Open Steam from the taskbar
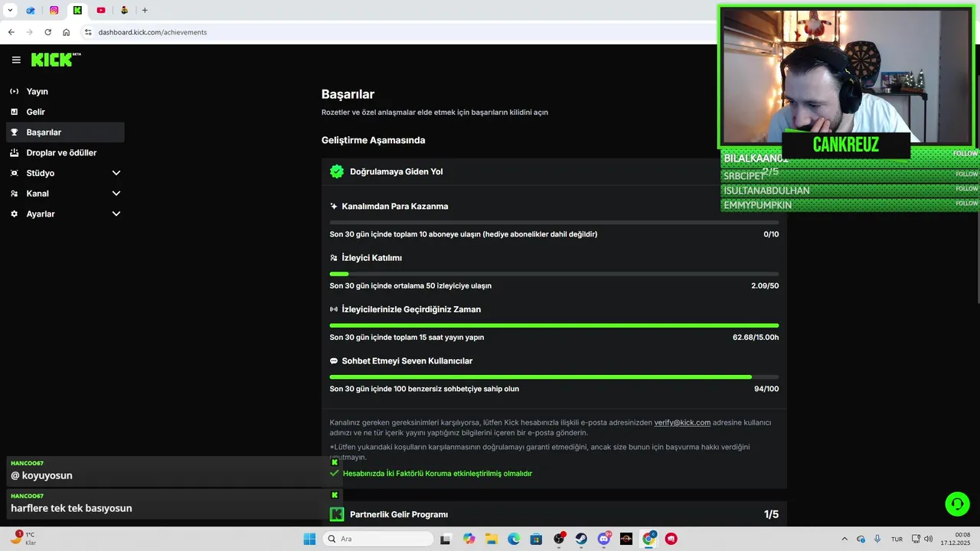 [581, 539]
